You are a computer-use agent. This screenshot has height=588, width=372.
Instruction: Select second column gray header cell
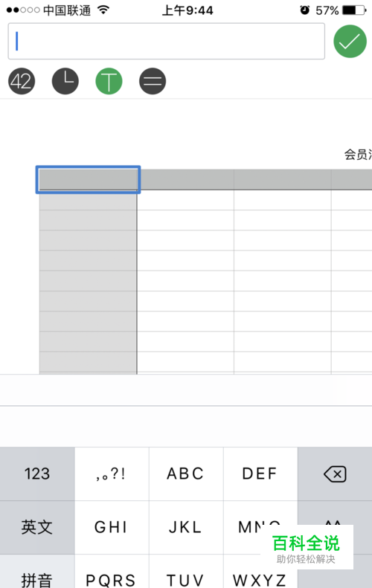tap(185, 180)
